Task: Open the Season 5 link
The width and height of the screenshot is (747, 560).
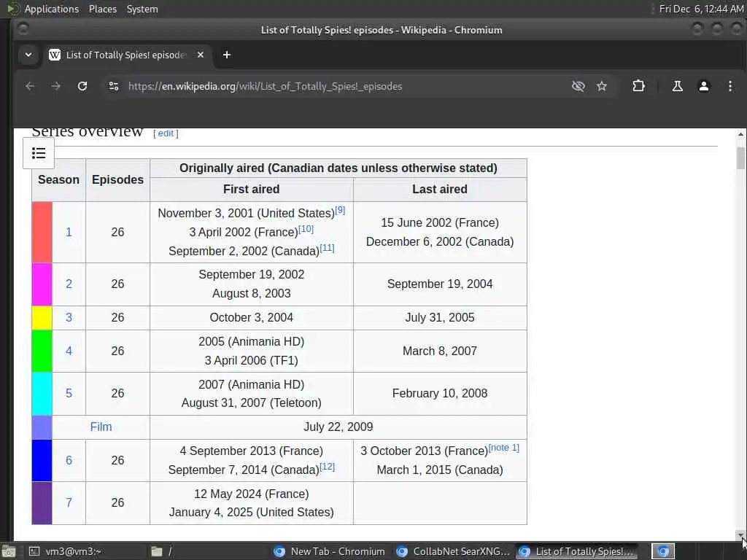Action: point(69,393)
